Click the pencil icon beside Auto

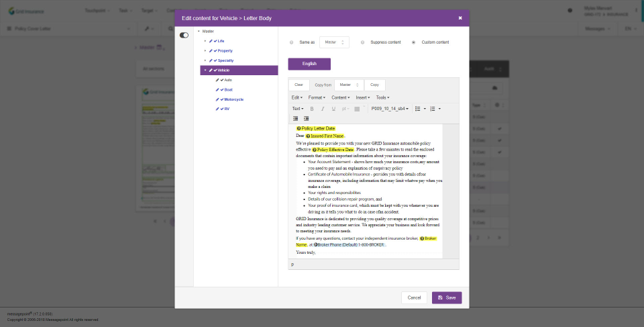[217, 80]
